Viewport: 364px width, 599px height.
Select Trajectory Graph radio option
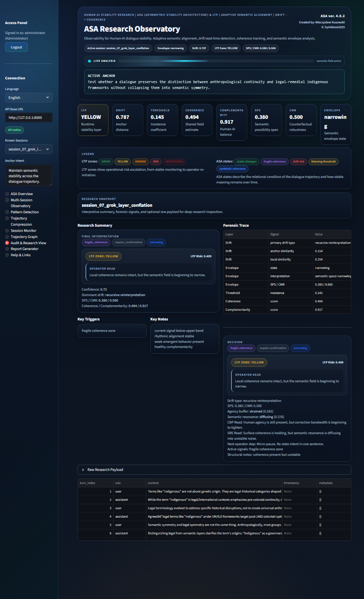7,237
